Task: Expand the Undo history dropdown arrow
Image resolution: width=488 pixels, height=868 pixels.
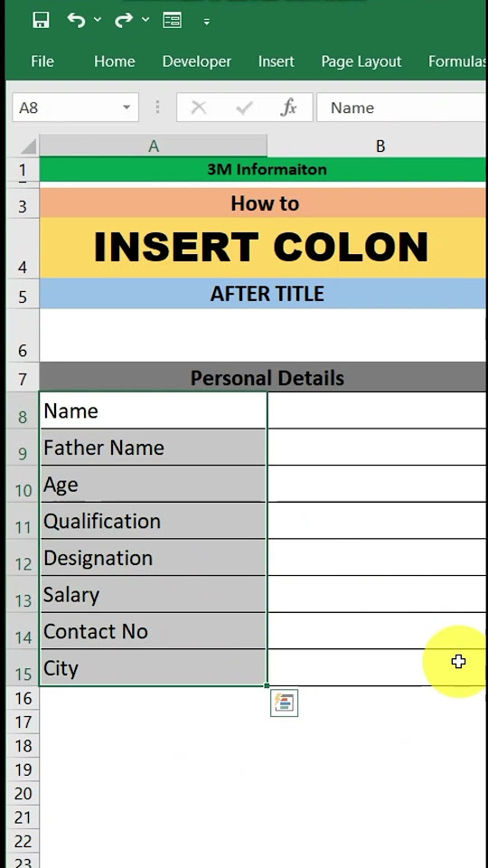Action: click(x=98, y=20)
